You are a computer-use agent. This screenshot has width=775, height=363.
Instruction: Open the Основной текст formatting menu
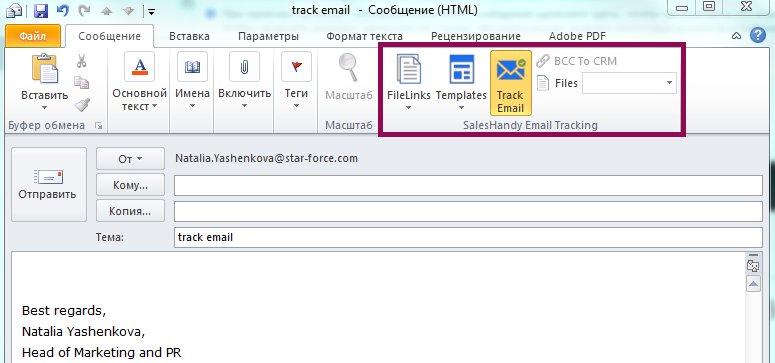pyautogui.click(x=139, y=82)
